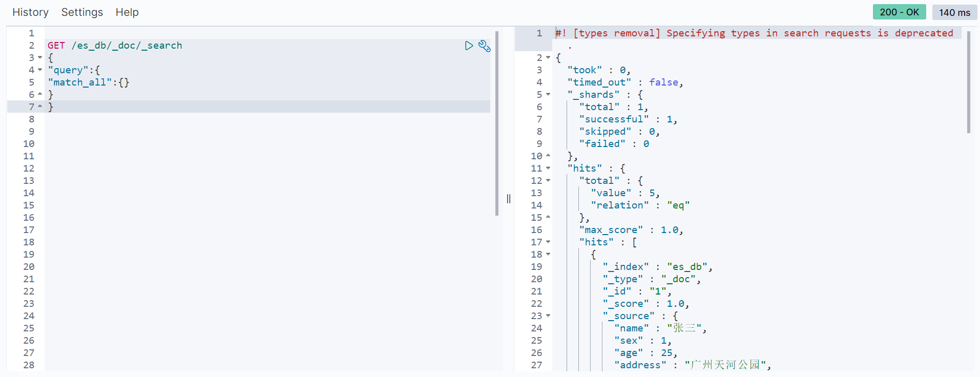The height and width of the screenshot is (377, 980).
Task: Click the "successful" : 1 line
Action: tap(628, 119)
